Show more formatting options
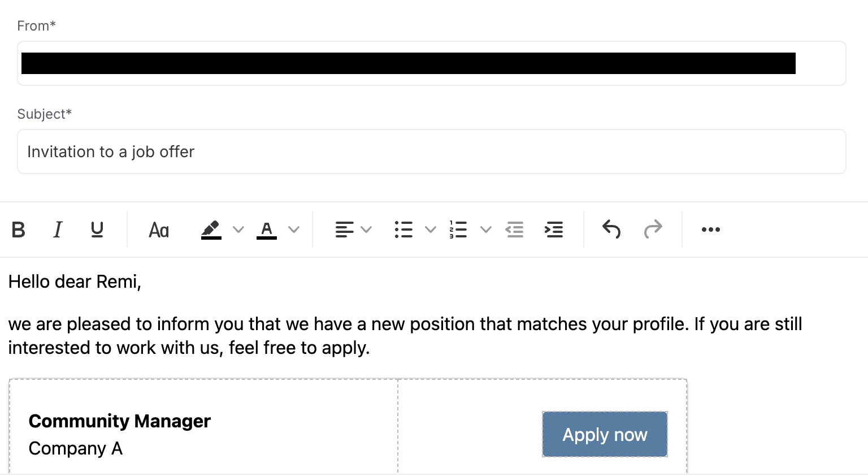This screenshot has width=868, height=476. [x=710, y=230]
